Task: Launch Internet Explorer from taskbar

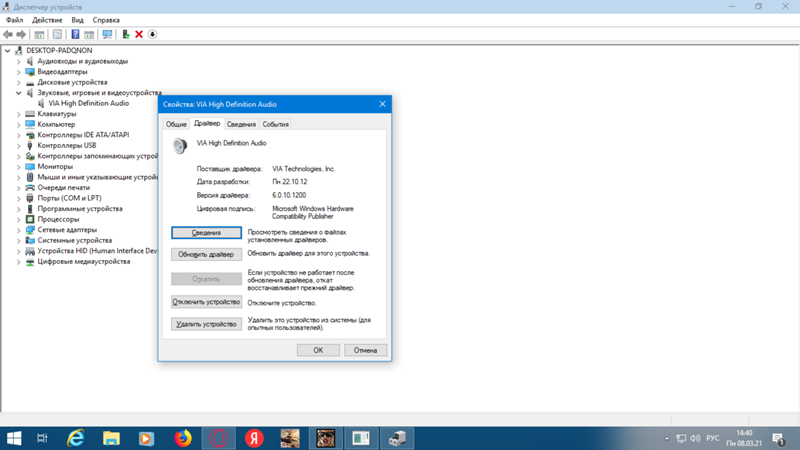Action: coord(76,438)
